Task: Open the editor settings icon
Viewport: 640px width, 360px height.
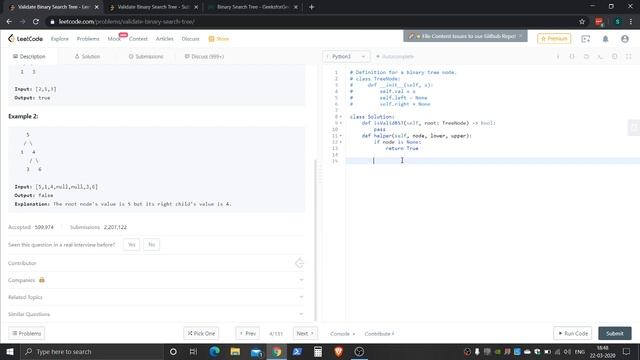Action: tap(614, 56)
